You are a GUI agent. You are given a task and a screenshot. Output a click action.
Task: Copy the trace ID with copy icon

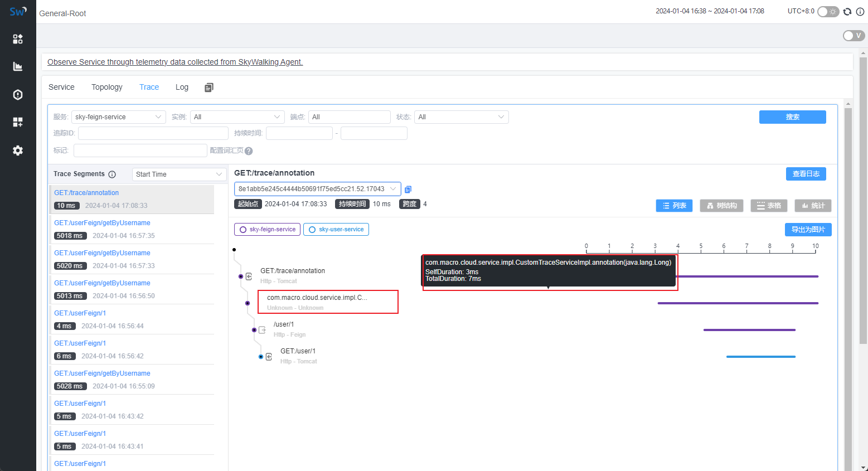tap(408, 190)
